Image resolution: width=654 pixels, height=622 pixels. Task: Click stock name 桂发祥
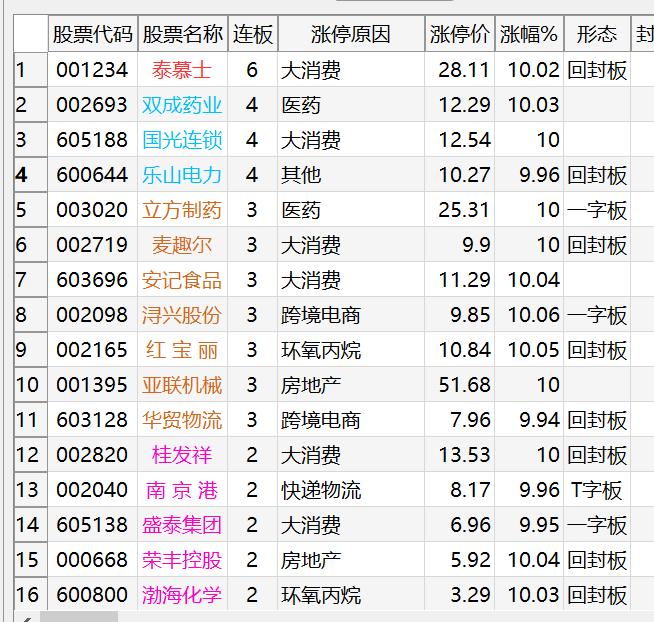(x=182, y=455)
